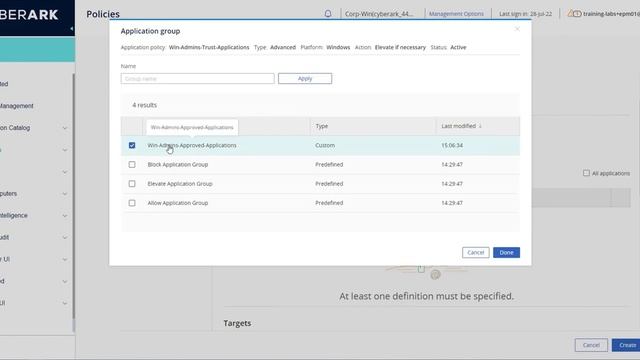Select the Allow Application Group name

coord(178,203)
